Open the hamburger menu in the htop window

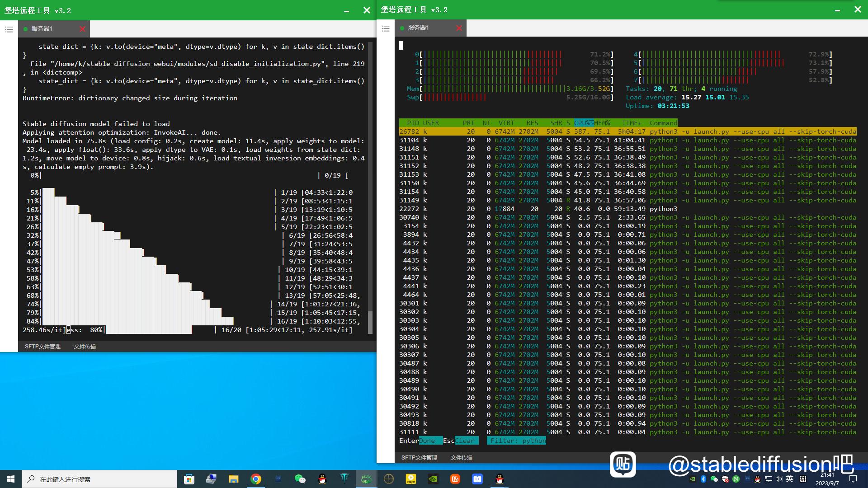coord(386,28)
